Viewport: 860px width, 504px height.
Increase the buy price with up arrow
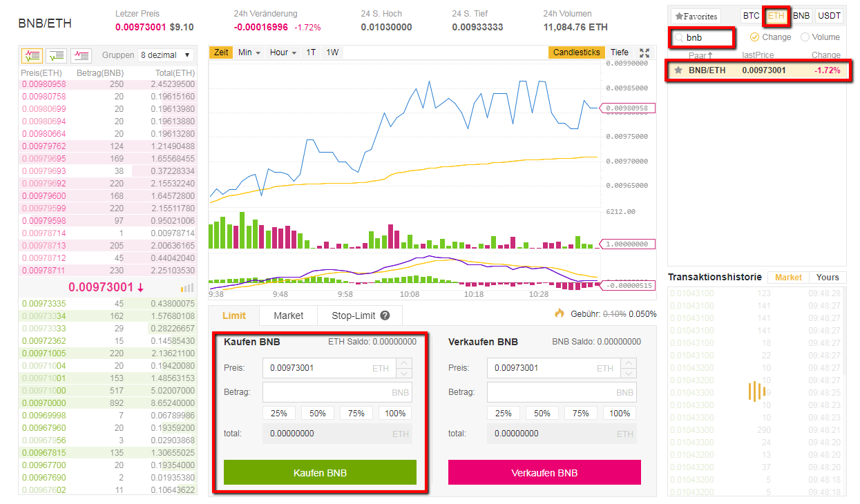click(405, 363)
